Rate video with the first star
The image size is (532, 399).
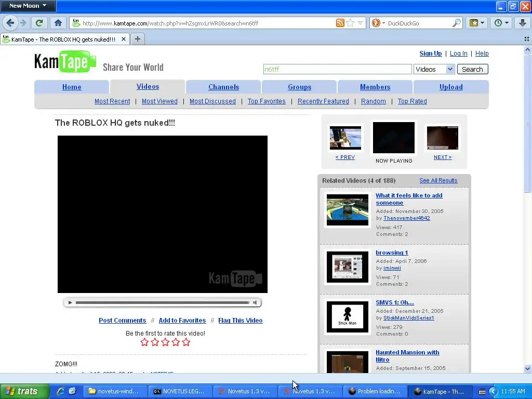(144, 342)
